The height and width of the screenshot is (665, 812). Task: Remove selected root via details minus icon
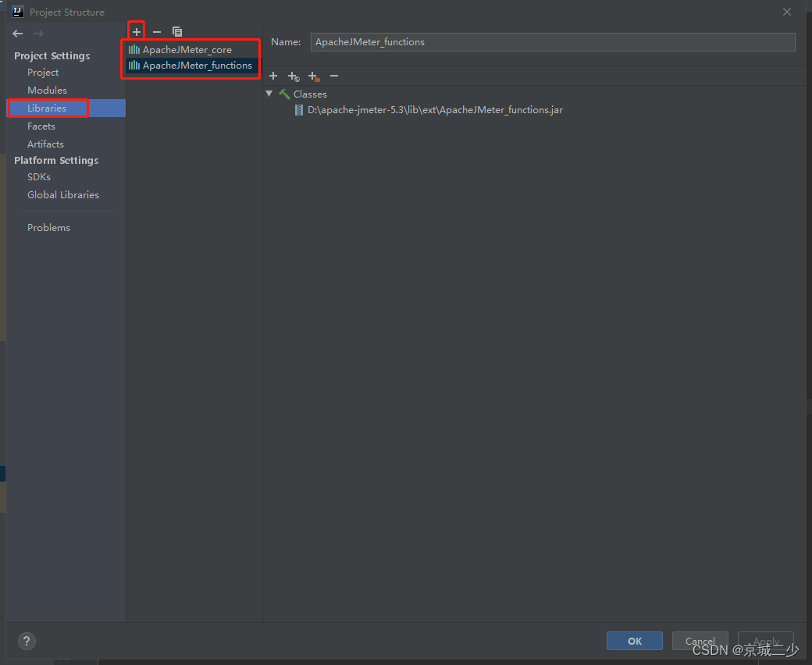[x=334, y=76]
